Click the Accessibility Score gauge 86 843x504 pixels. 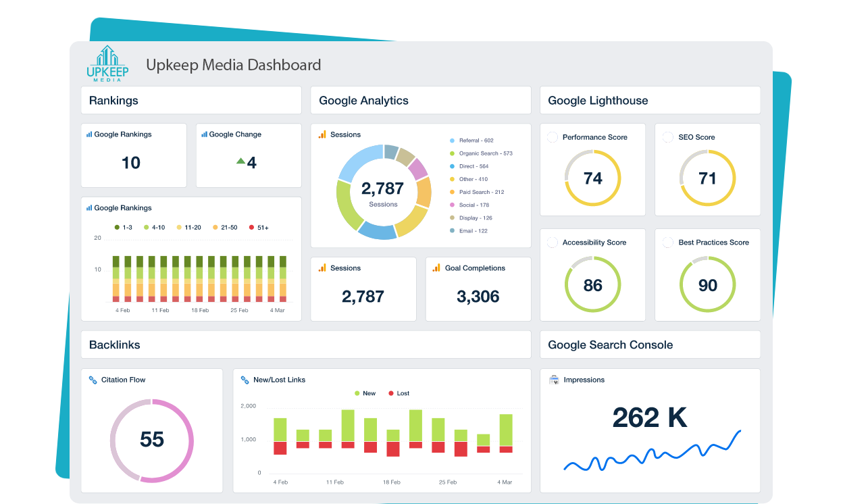593,284
